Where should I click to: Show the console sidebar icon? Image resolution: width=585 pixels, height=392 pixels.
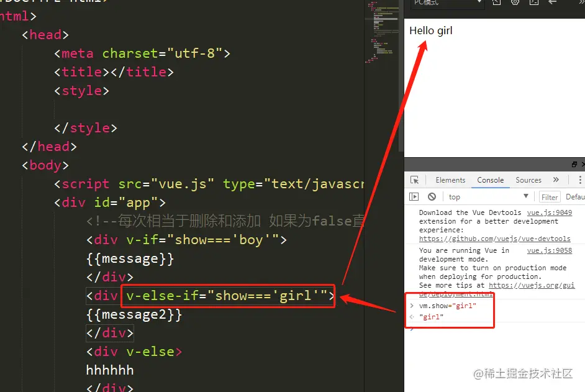point(414,197)
